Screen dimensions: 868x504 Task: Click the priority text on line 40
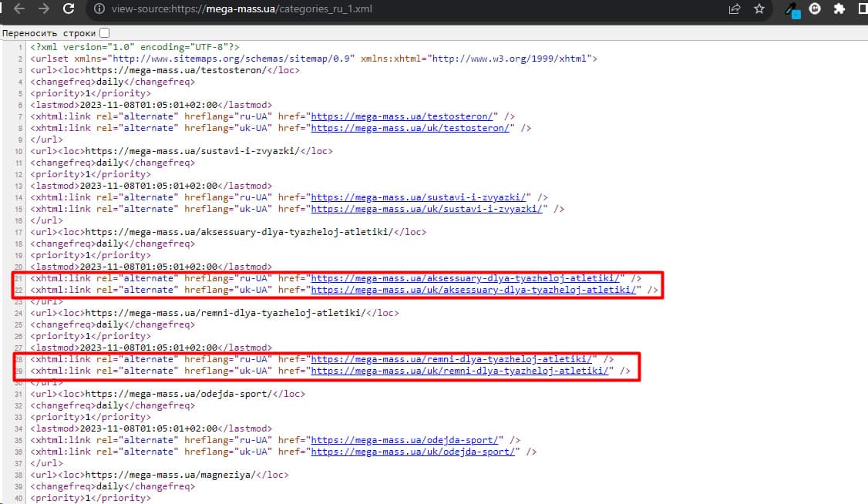point(90,498)
